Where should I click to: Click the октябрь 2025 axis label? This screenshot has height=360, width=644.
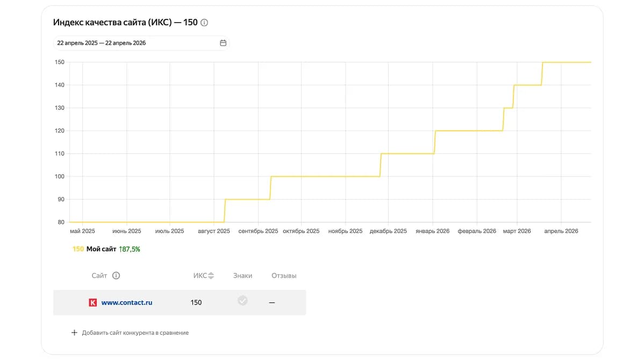pyautogui.click(x=301, y=231)
